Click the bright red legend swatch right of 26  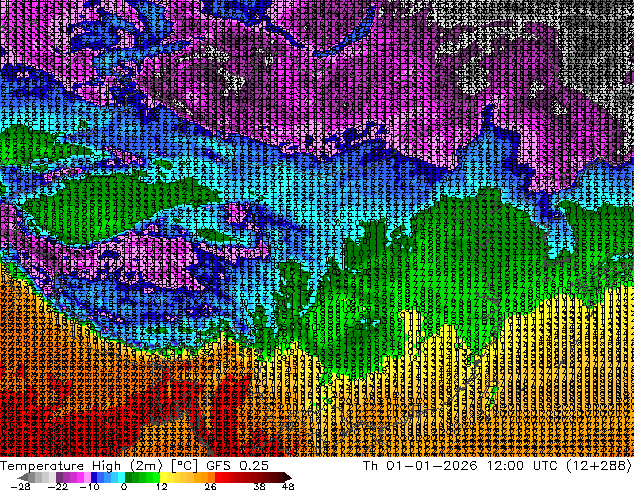click(218, 477)
